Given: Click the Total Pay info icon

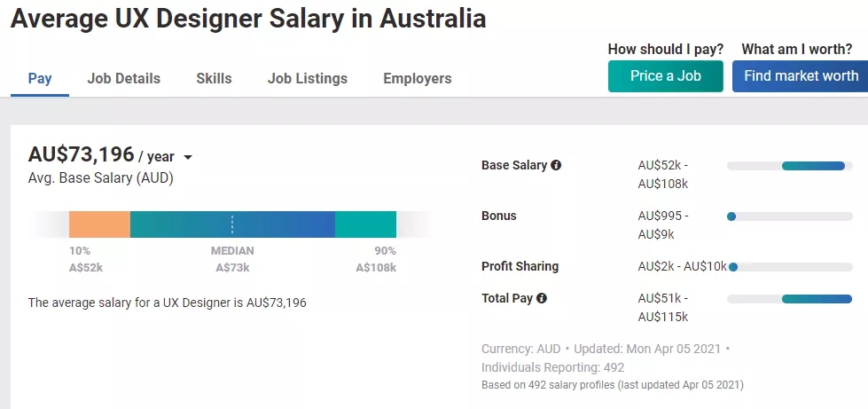Looking at the screenshot, I should click(542, 298).
